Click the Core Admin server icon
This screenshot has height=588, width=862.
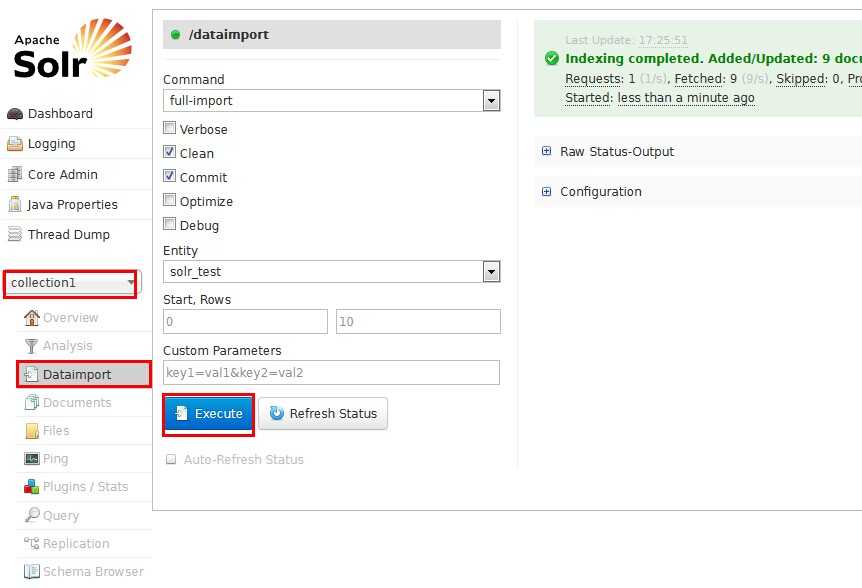click(x=15, y=174)
